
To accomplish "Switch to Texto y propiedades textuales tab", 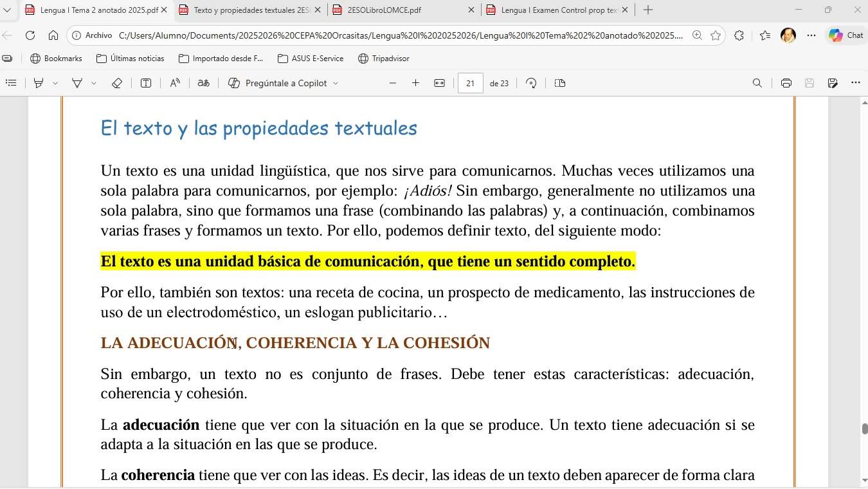I will click(249, 10).
